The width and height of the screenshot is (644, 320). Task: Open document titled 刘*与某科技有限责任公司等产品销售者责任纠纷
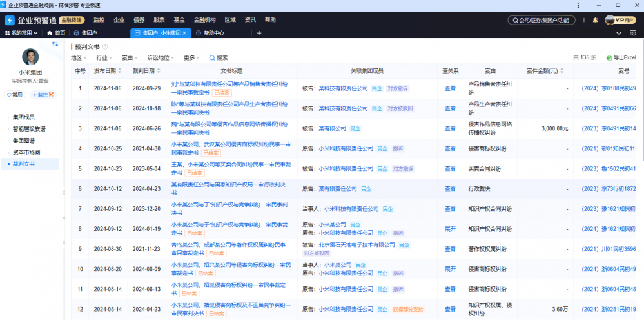tap(229, 88)
